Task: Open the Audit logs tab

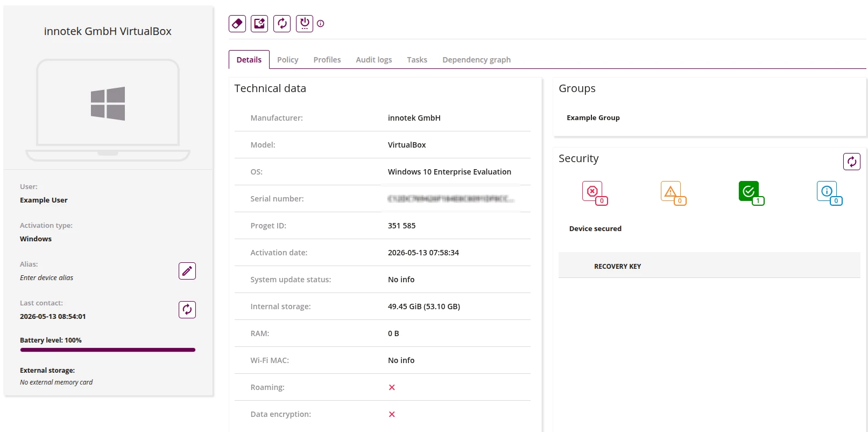Action: point(374,60)
